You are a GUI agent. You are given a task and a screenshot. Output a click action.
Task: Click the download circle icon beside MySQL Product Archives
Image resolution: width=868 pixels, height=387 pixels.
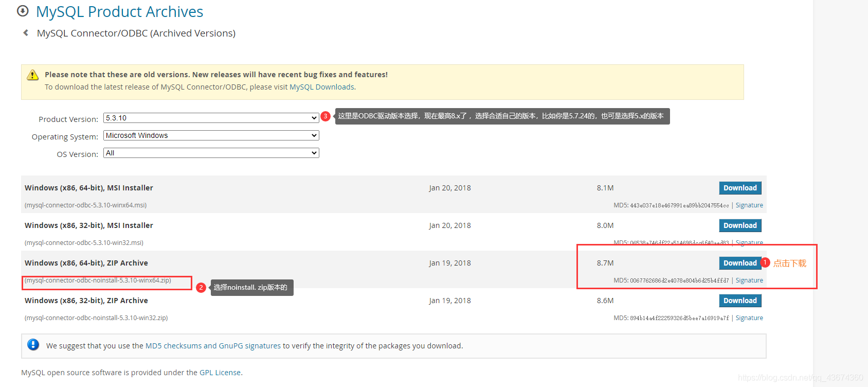click(23, 11)
